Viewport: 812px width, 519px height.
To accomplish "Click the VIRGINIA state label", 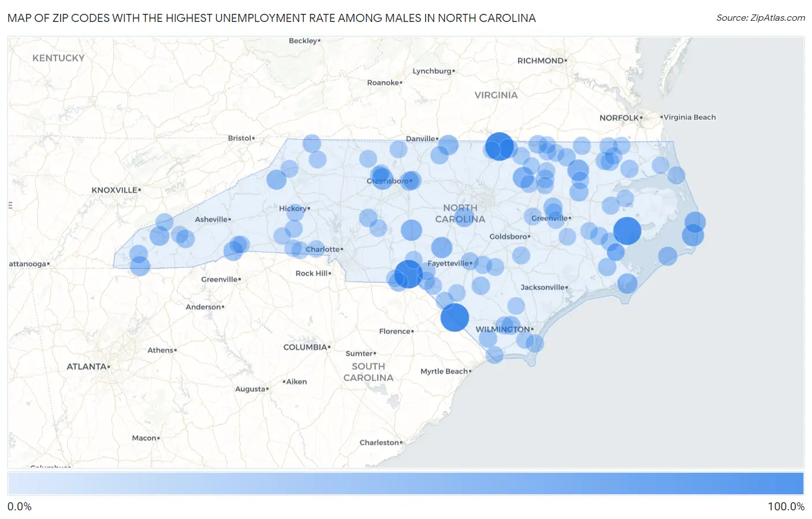I will pos(496,95).
